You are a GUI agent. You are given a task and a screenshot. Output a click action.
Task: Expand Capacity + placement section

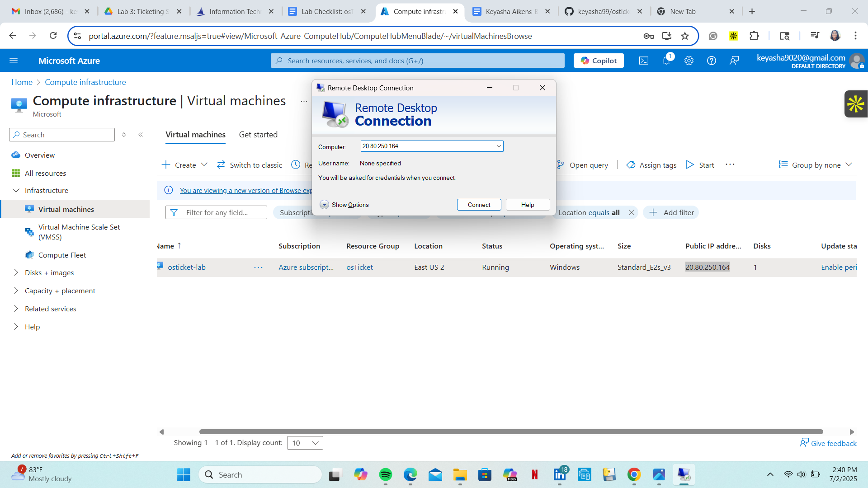click(16, 291)
